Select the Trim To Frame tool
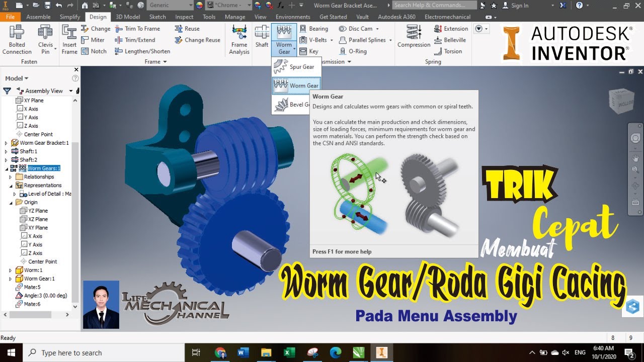The image size is (644, 362). click(137, 29)
